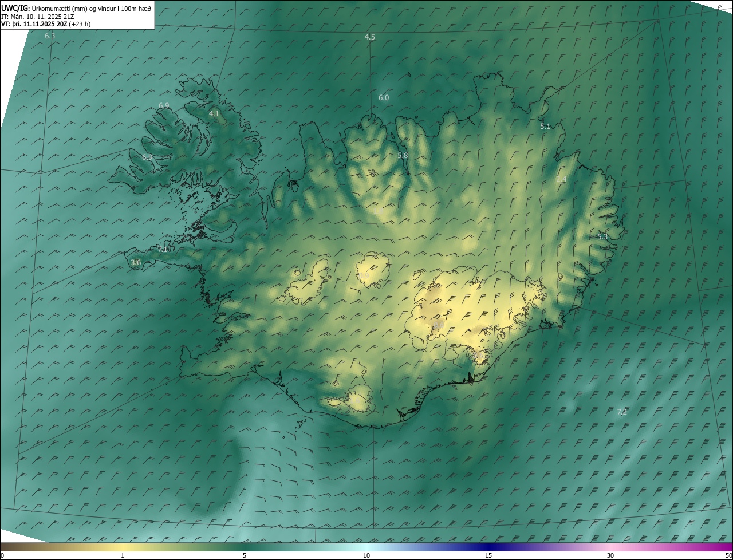
Task: Select the valid time line 'VT: þri. 11.11.2025 20Z (+23 h)'
Action: pos(46,24)
